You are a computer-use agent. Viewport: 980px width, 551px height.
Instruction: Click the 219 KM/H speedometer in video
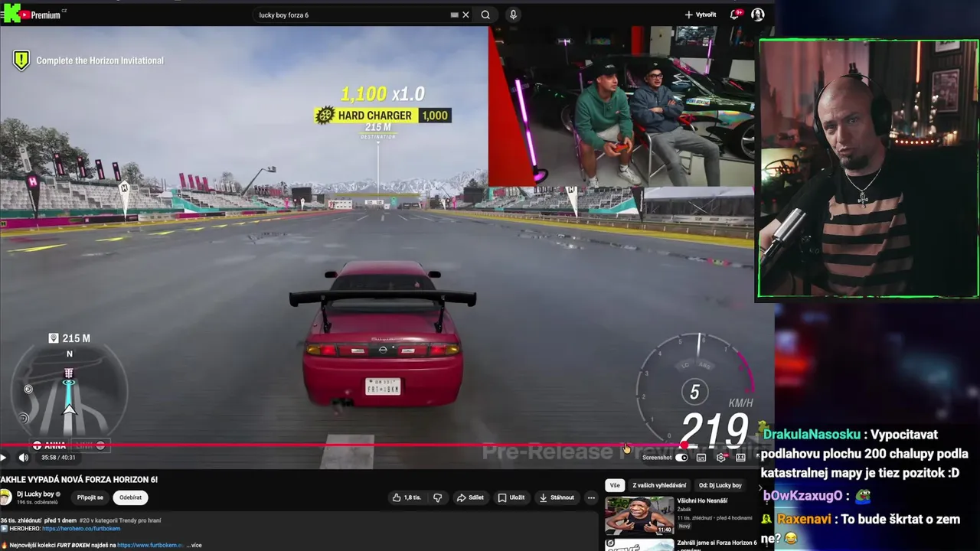point(714,430)
